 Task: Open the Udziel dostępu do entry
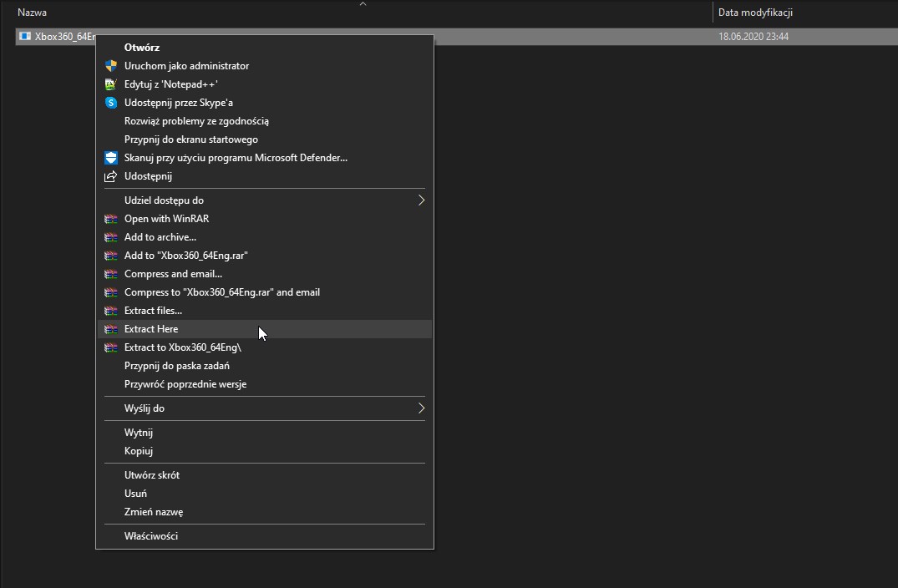(265, 200)
